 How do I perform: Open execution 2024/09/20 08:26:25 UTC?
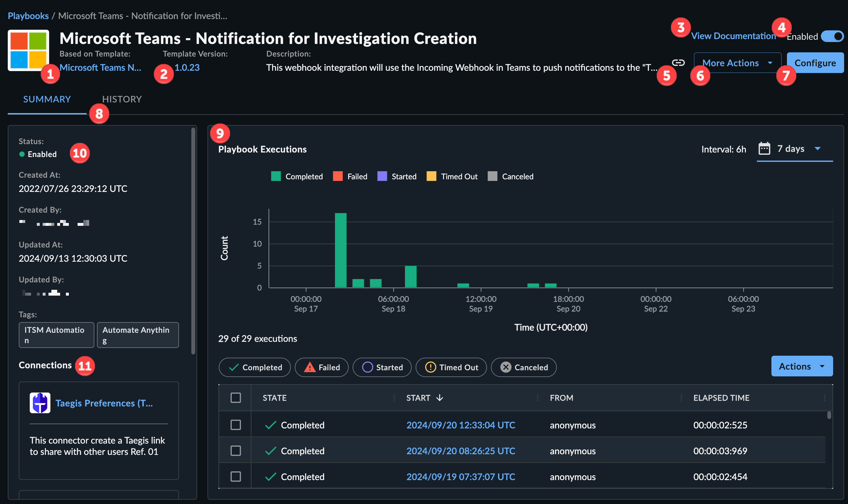tap(461, 451)
